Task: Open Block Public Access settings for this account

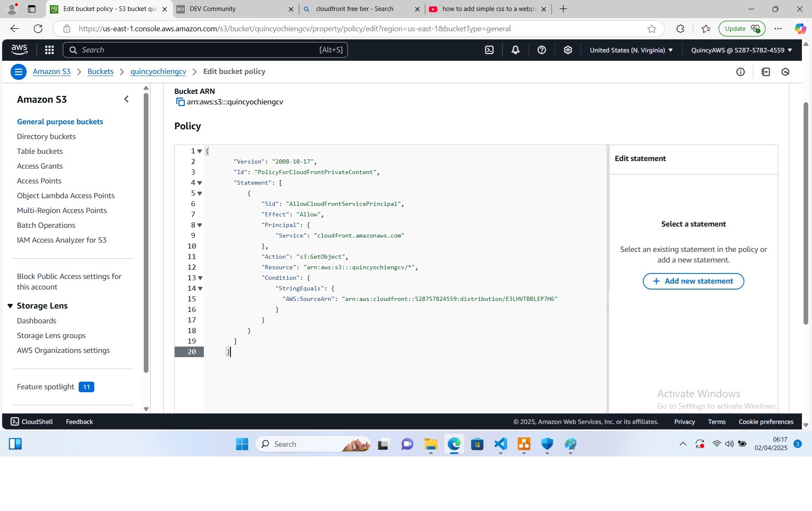Action: (x=69, y=281)
